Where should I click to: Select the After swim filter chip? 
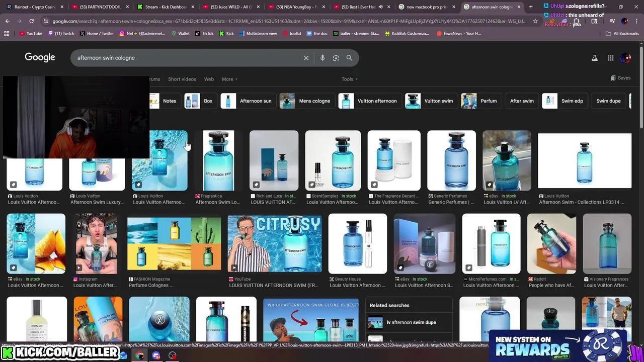pos(522,101)
